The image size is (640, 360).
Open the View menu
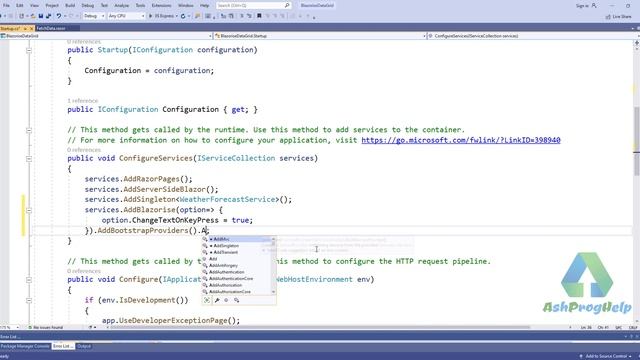click(x=34, y=6)
